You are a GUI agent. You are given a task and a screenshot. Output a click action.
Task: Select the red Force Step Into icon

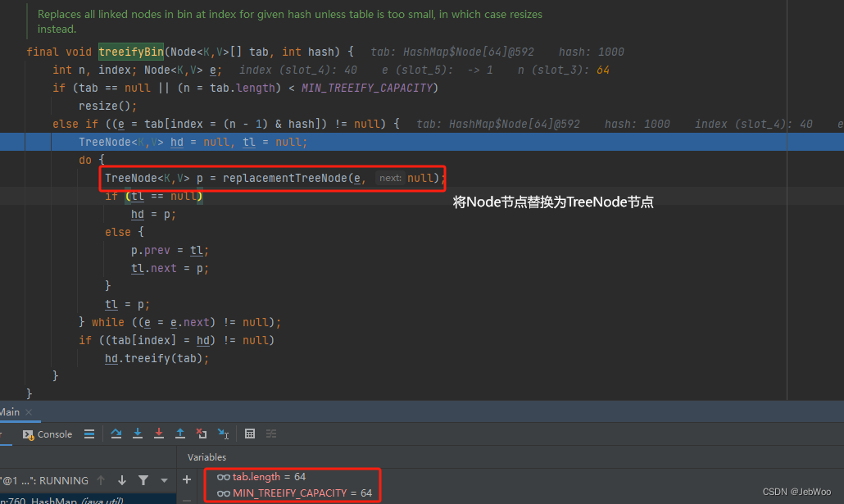click(158, 434)
